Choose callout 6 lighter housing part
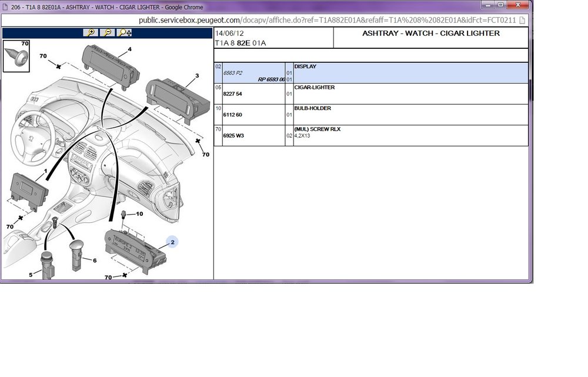 [x=95, y=261]
